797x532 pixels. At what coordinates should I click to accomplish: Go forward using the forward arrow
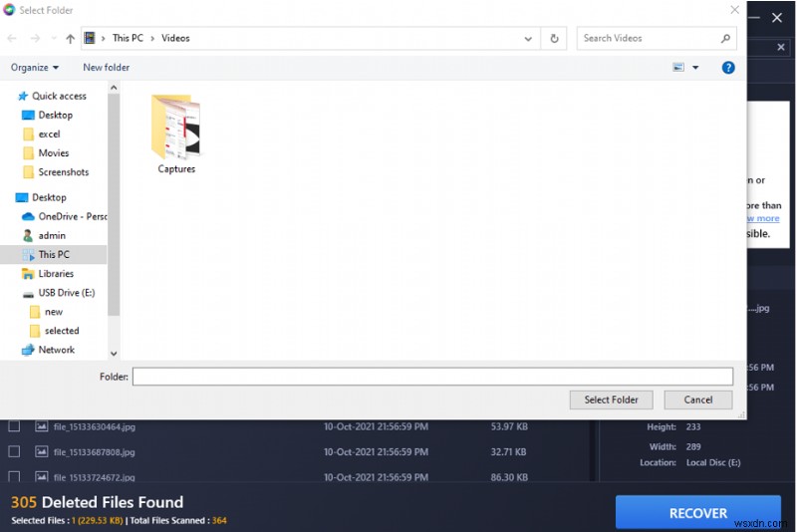[x=35, y=38]
